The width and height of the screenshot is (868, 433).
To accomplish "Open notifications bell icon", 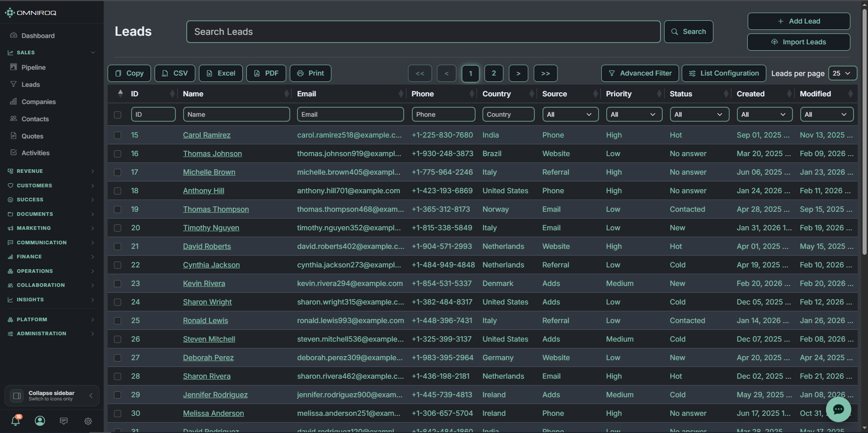I will click(x=15, y=421).
